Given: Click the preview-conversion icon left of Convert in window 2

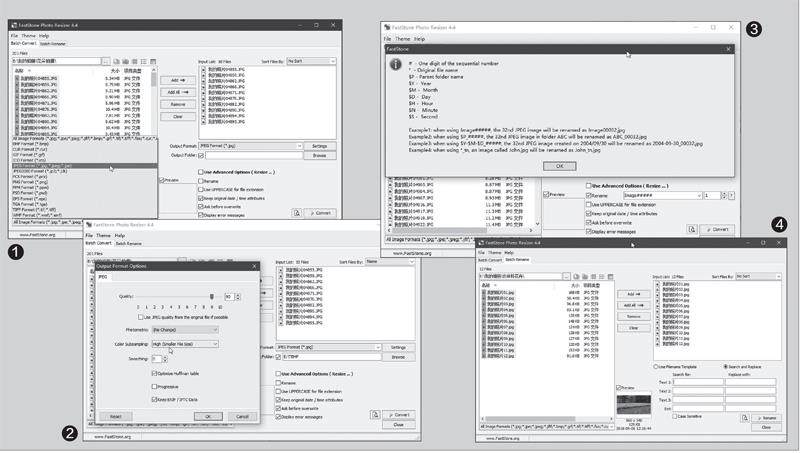Looking at the screenshot, I should pos(375,415).
